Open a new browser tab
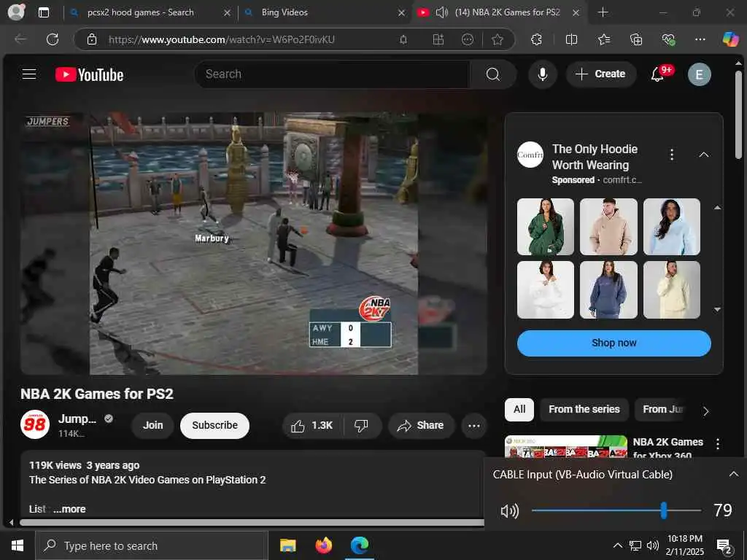 (x=603, y=12)
